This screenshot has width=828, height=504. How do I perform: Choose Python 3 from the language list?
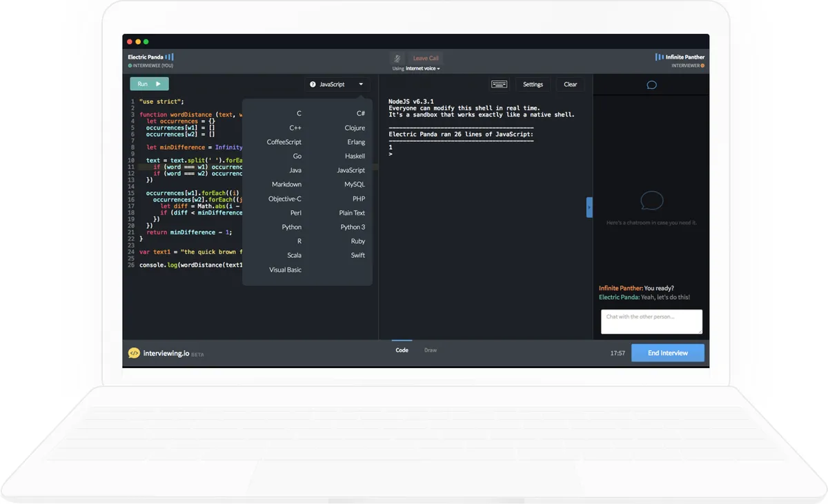(x=353, y=227)
